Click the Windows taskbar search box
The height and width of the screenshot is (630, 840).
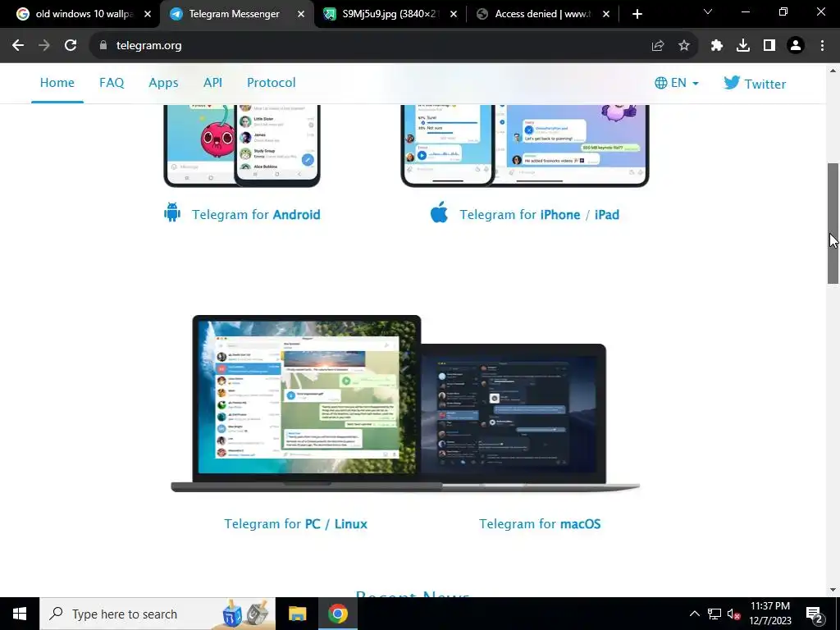coord(157,614)
